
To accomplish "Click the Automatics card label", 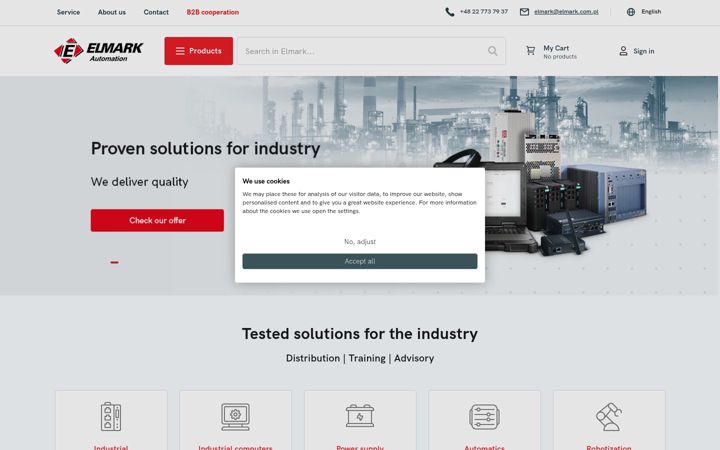I will click(x=484, y=447).
